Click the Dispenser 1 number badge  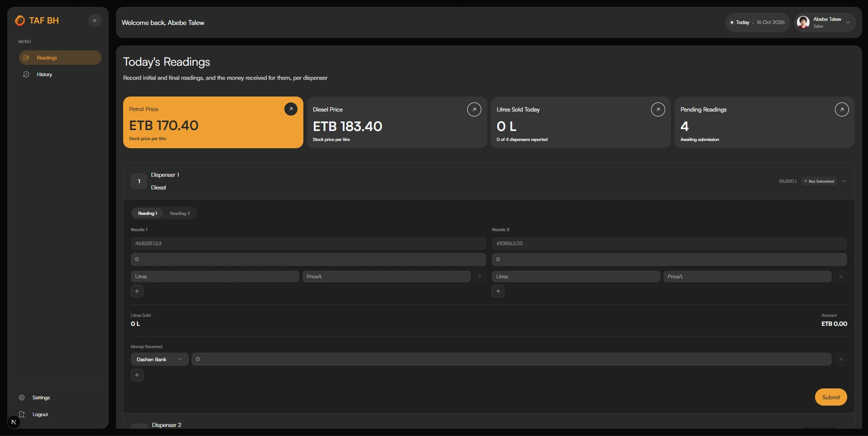coord(139,181)
